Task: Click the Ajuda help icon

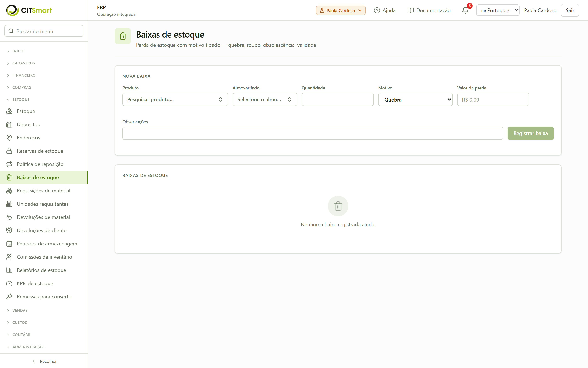Action: point(377,10)
